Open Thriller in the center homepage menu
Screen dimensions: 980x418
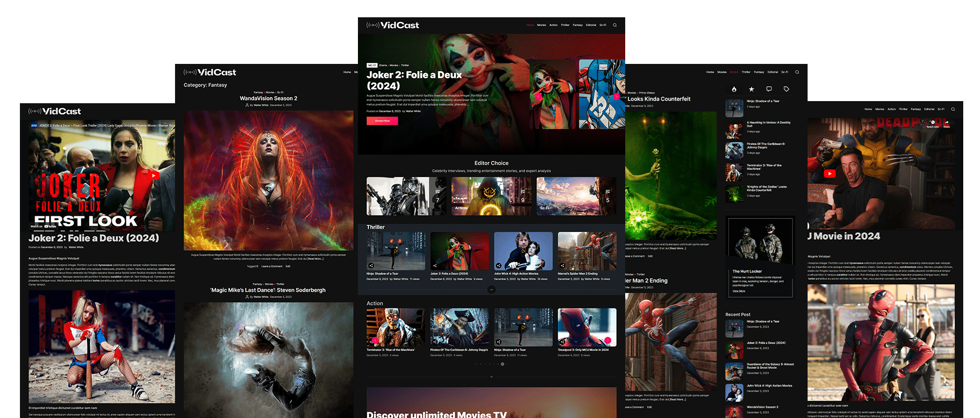tap(565, 25)
